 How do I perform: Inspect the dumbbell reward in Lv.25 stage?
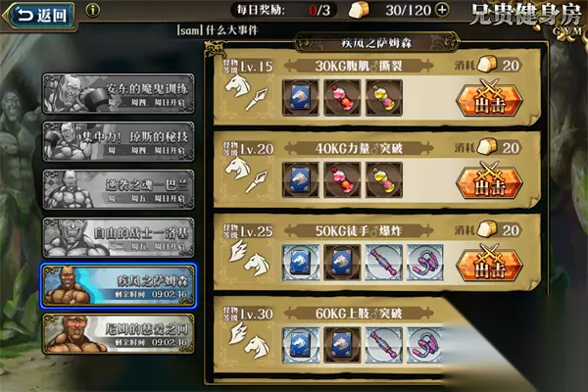[384, 263]
